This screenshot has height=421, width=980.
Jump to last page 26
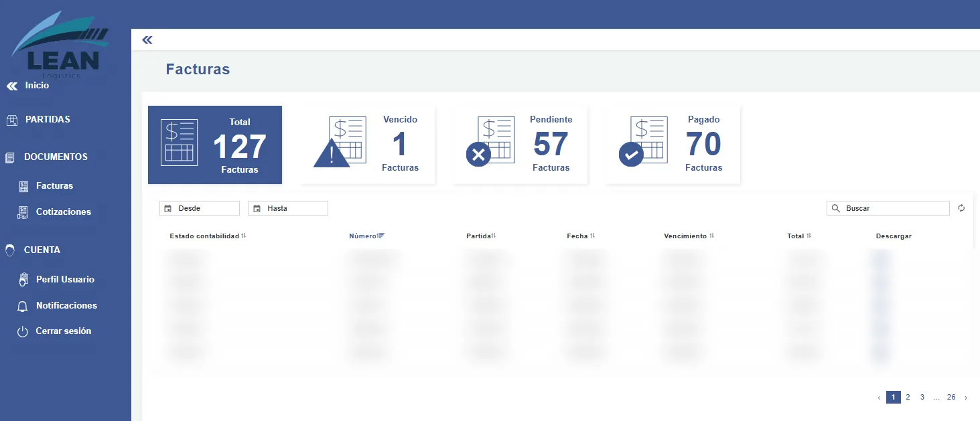click(x=951, y=397)
